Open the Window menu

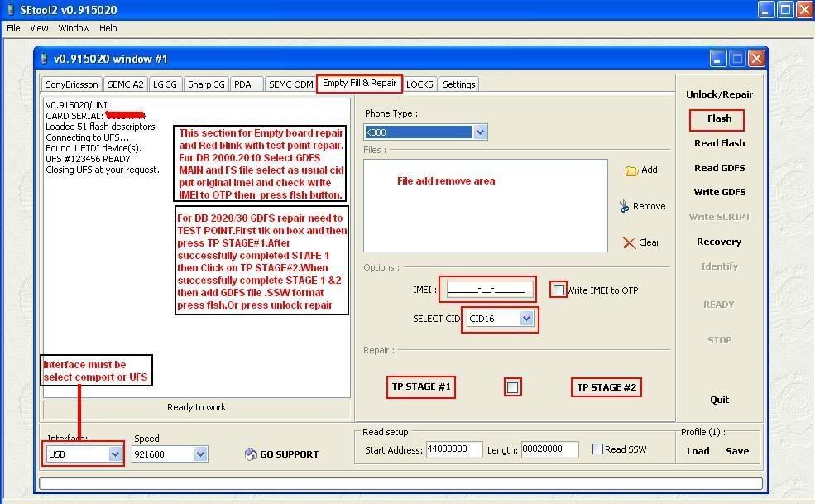click(74, 28)
